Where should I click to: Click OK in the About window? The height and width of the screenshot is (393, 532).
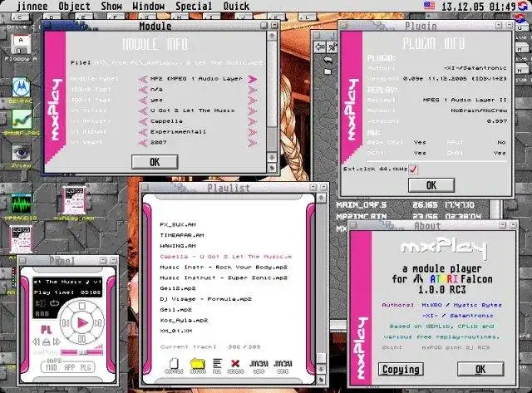[x=480, y=369]
